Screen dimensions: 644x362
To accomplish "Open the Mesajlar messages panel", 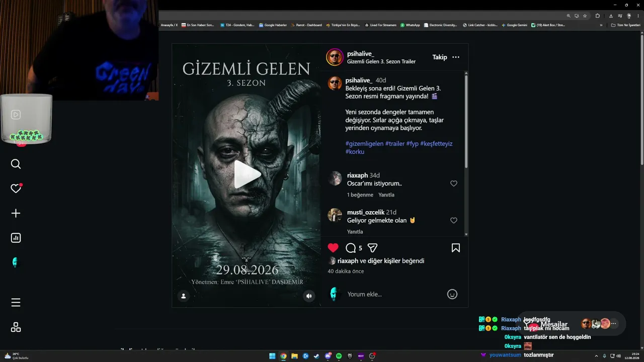I will pos(554,324).
